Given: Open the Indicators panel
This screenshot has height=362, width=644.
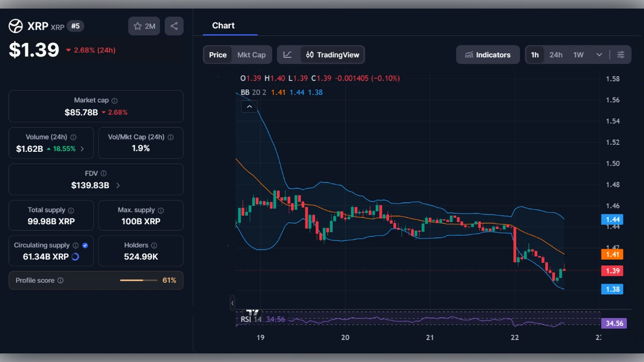Looking at the screenshot, I should (x=487, y=54).
